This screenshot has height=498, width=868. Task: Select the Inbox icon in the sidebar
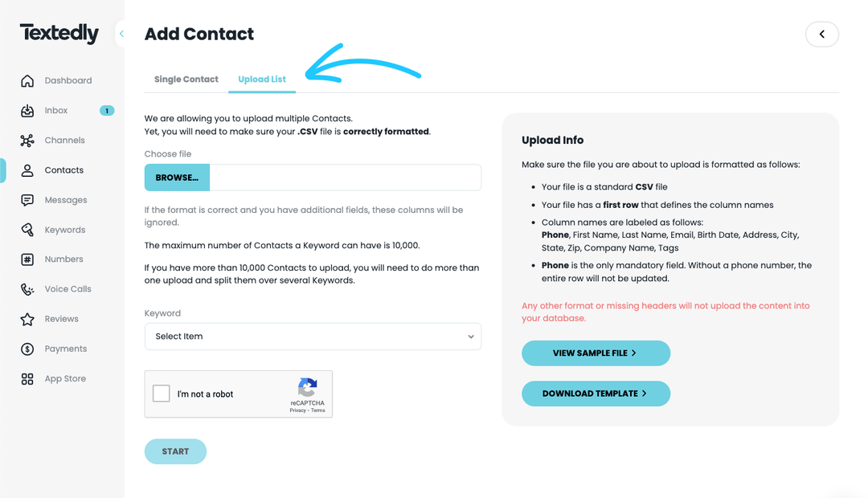[x=28, y=110]
